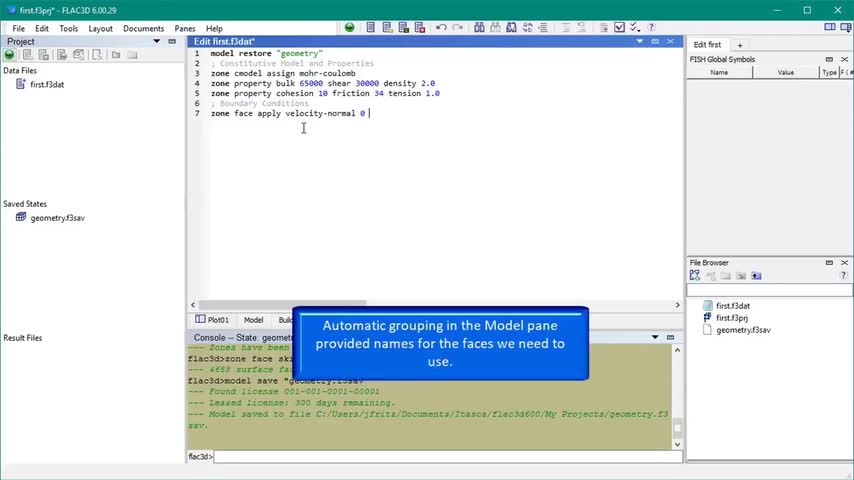
Task: Click "mohr-coulomb" on editor line 3
Action: coord(327,73)
